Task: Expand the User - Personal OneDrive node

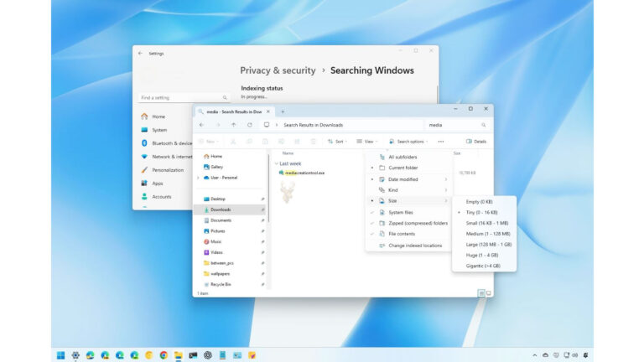Action: 199,178
